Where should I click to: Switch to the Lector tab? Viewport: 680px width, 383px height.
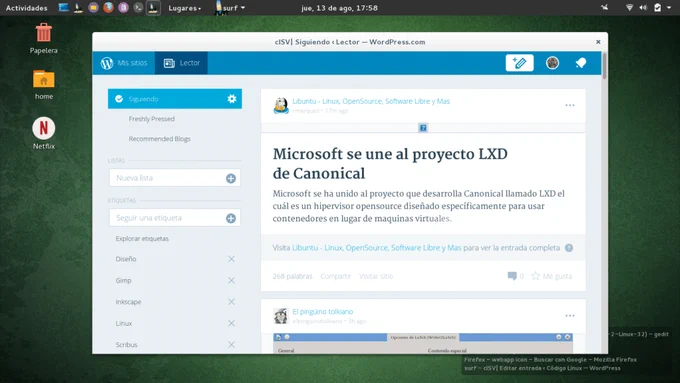pyautogui.click(x=181, y=63)
